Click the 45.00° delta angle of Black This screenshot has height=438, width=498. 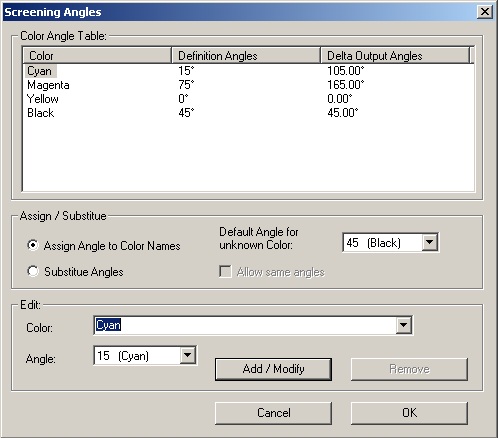[343, 113]
